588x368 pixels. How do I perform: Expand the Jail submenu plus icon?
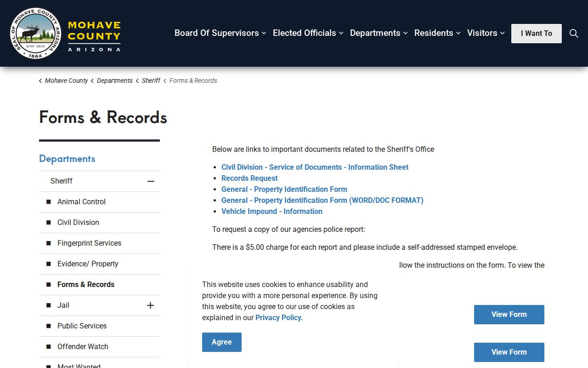coord(150,305)
